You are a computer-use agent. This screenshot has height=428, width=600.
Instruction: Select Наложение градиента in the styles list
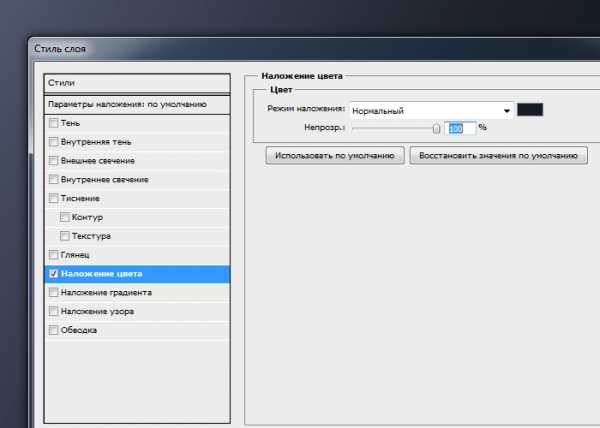point(105,293)
